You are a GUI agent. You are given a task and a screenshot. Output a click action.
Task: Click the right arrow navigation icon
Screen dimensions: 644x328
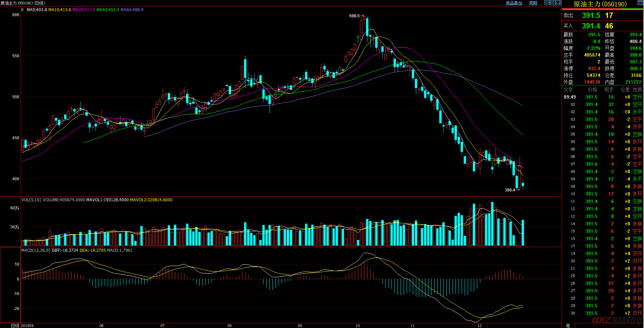click(553, 3)
